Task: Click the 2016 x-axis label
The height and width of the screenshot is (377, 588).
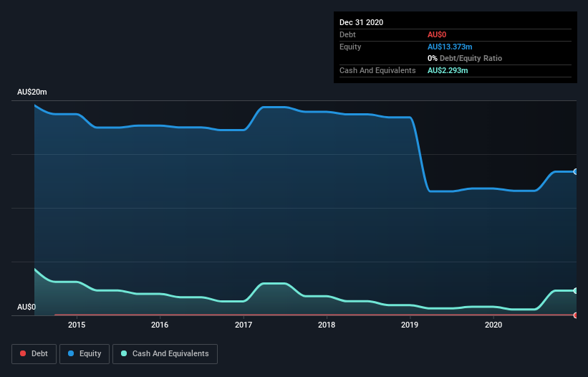Action: (x=160, y=325)
